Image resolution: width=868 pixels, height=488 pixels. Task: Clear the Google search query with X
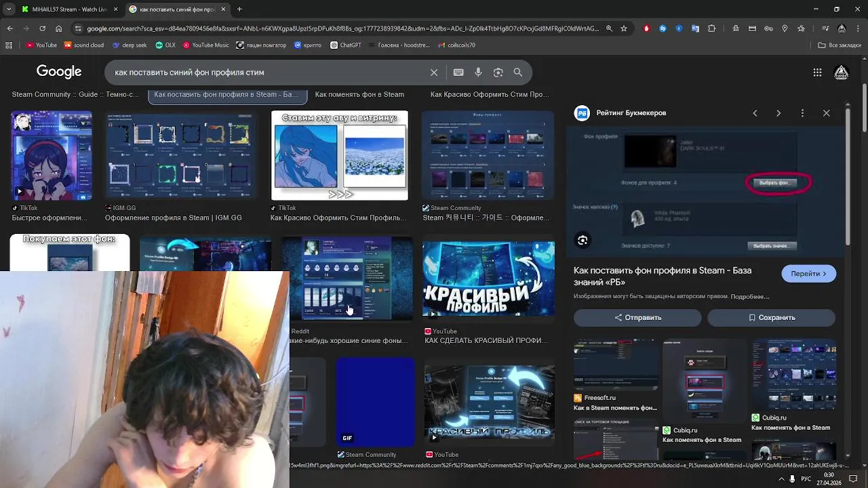(434, 73)
